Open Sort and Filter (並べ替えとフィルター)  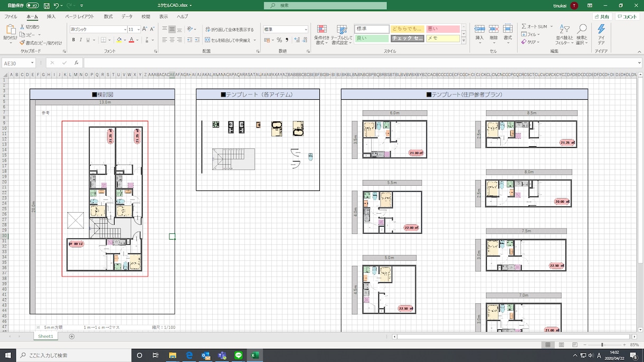(564, 34)
